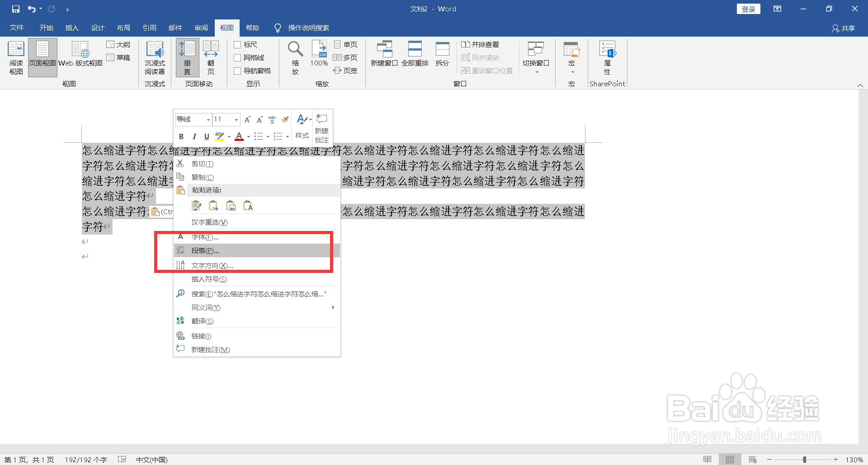Click the Undo arrow icon
Screen dimensions: 868x465
pyautogui.click(x=31, y=9)
